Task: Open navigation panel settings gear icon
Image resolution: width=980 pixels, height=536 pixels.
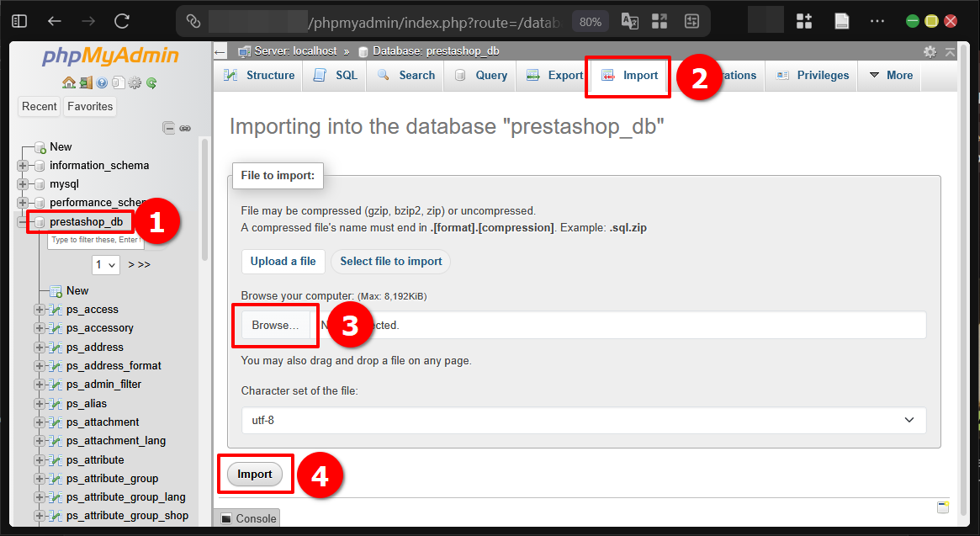Action: pyautogui.click(x=134, y=82)
